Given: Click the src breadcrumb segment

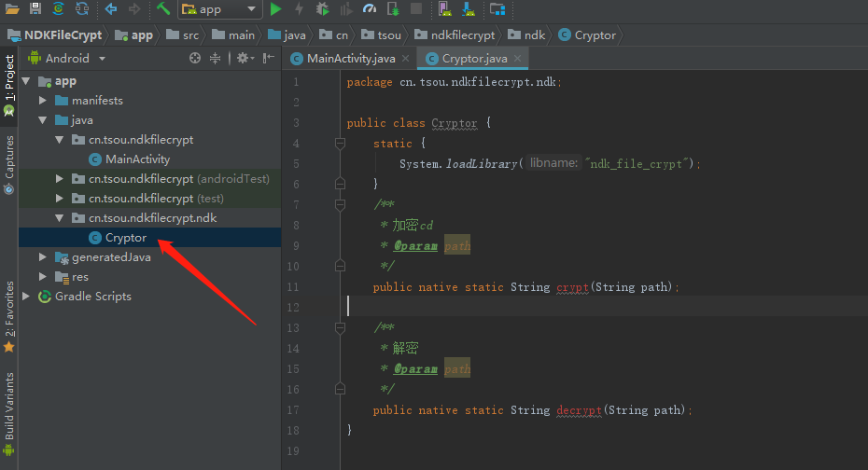Looking at the screenshot, I should click(x=183, y=35).
